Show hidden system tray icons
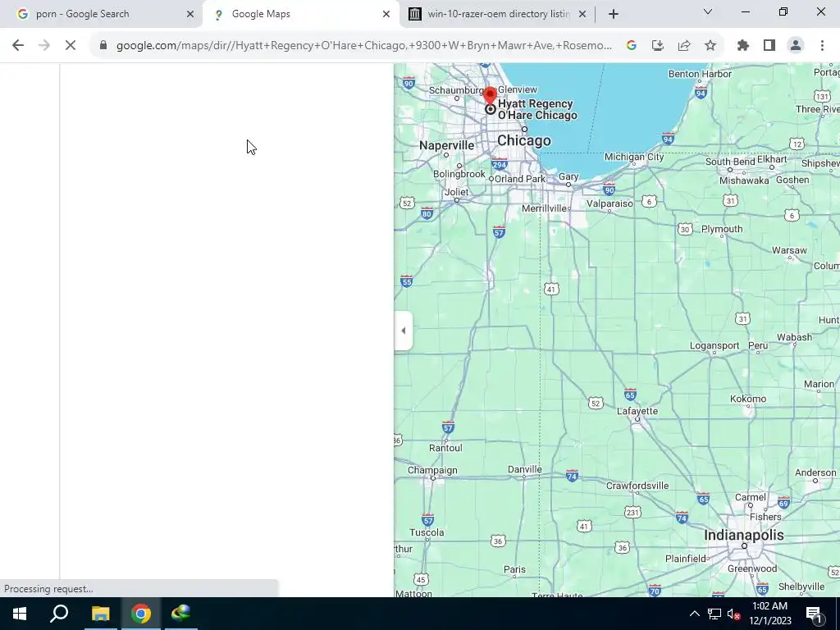 694,614
